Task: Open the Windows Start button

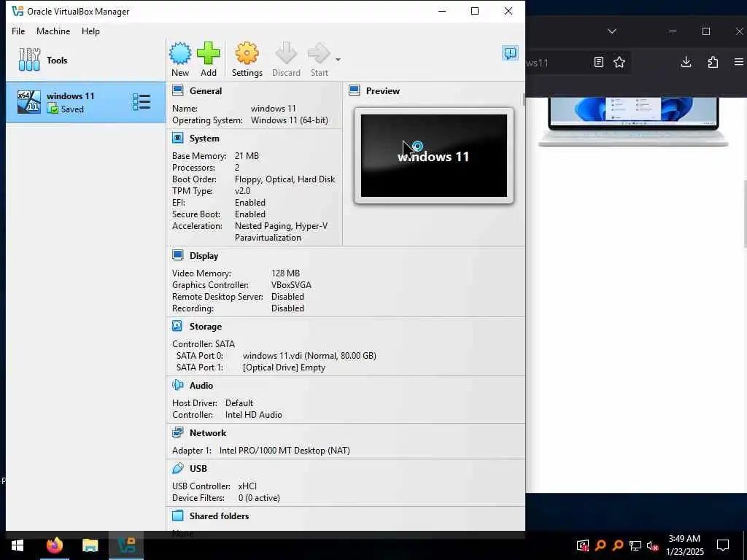Action: pos(18,545)
